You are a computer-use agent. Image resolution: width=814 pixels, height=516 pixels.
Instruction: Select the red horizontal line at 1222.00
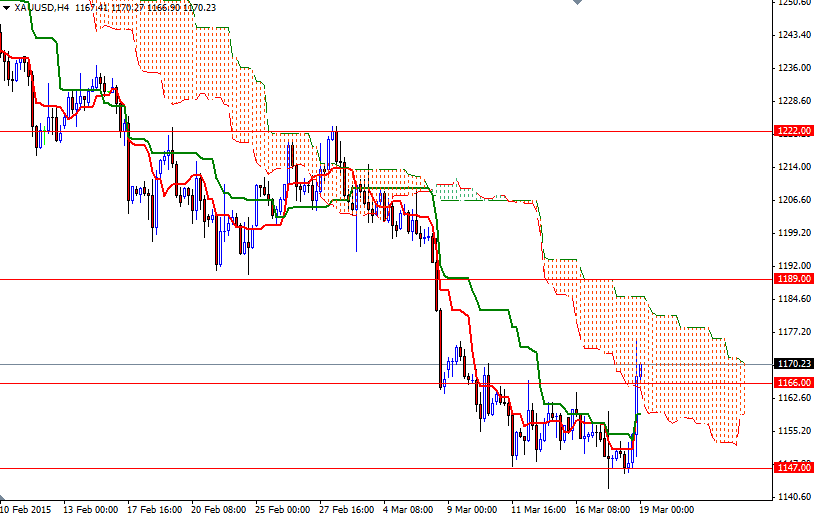click(386, 131)
